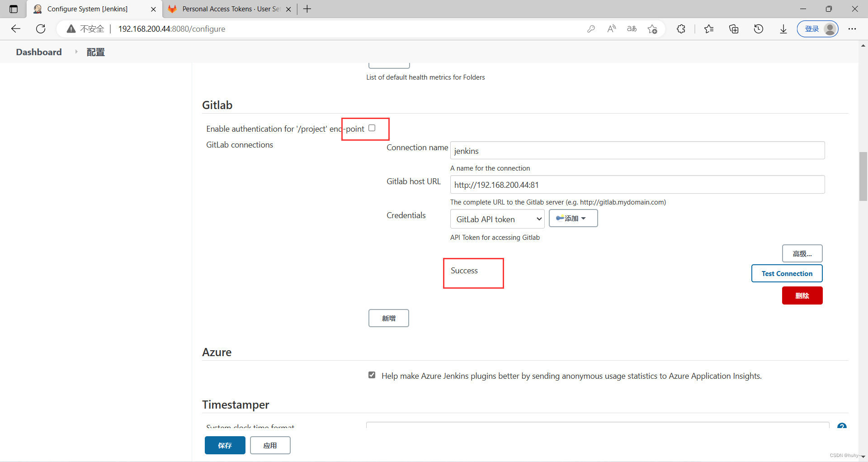The width and height of the screenshot is (868, 462).
Task: Click the red 删除 delete button
Action: pos(802,295)
